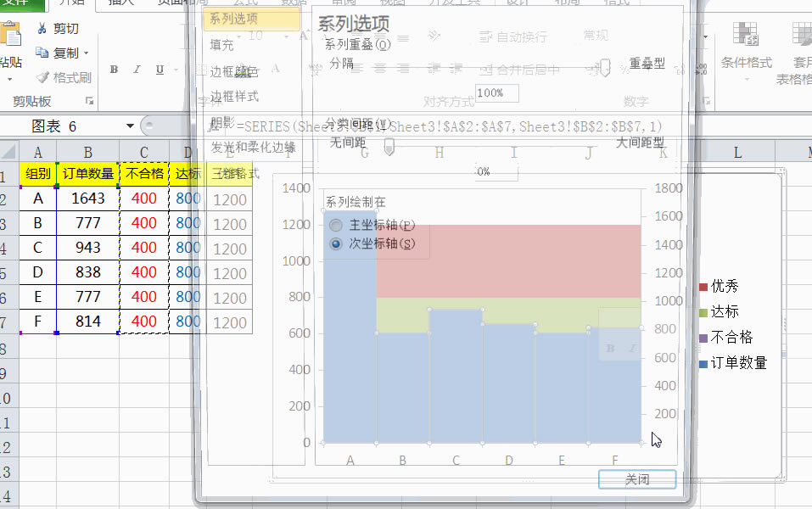Open the Glow and Soft Edges (发光和柔化边缘) category
The image size is (812, 509).
[253, 148]
